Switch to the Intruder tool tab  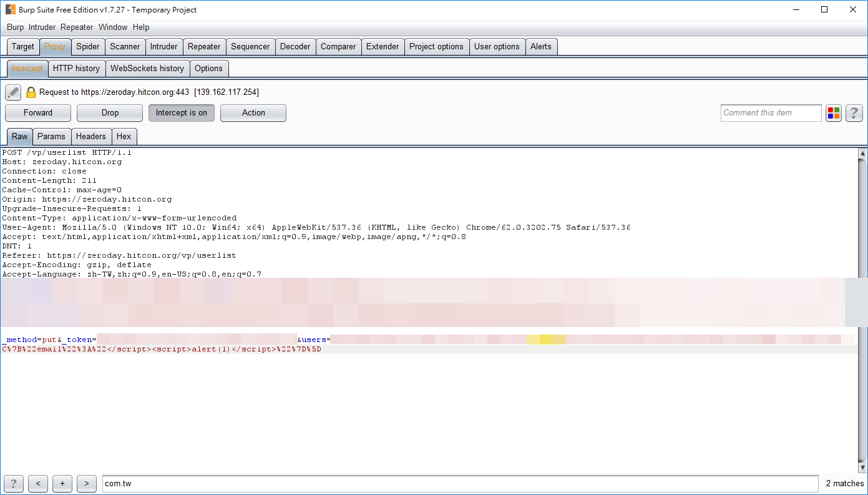[164, 47]
